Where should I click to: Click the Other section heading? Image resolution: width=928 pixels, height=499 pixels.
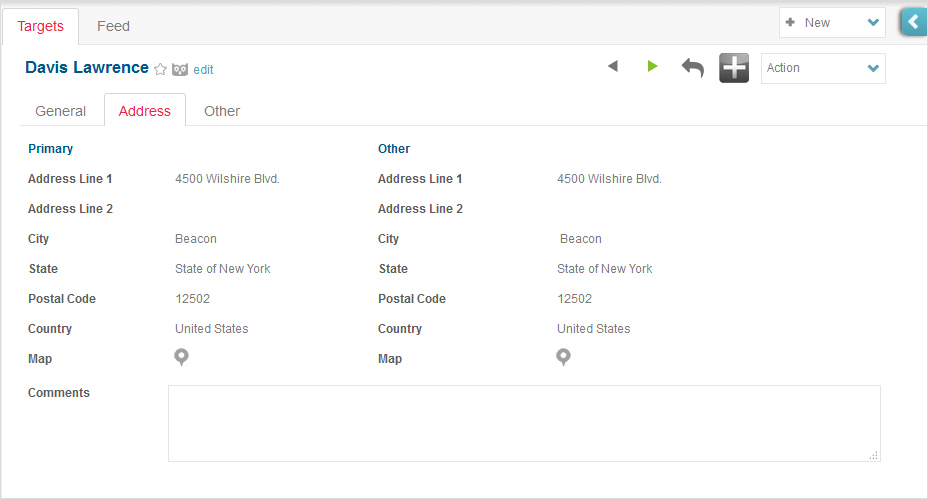pyautogui.click(x=394, y=149)
